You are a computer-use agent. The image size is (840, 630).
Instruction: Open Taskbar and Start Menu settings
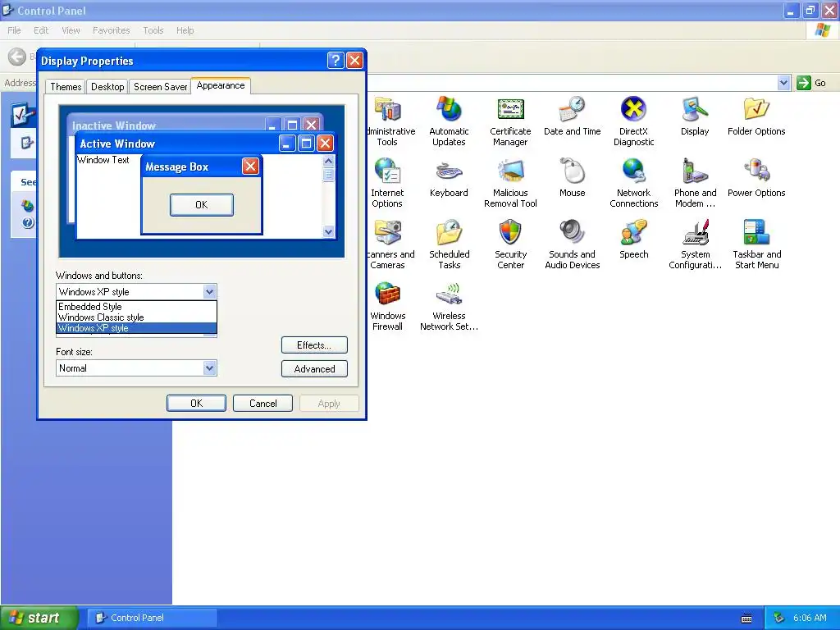[756, 244]
